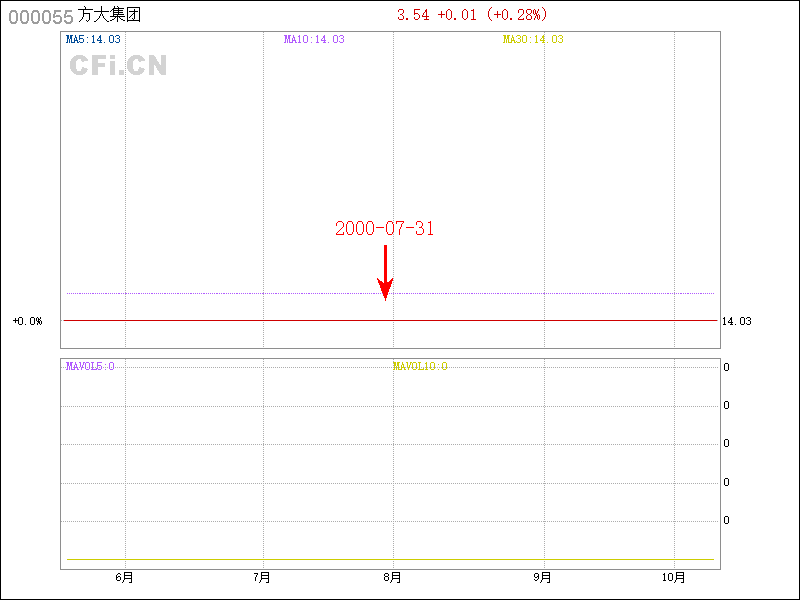The image size is (800, 600).
Task: Click the MA10:14.03 indicator label
Action: pyautogui.click(x=314, y=39)
